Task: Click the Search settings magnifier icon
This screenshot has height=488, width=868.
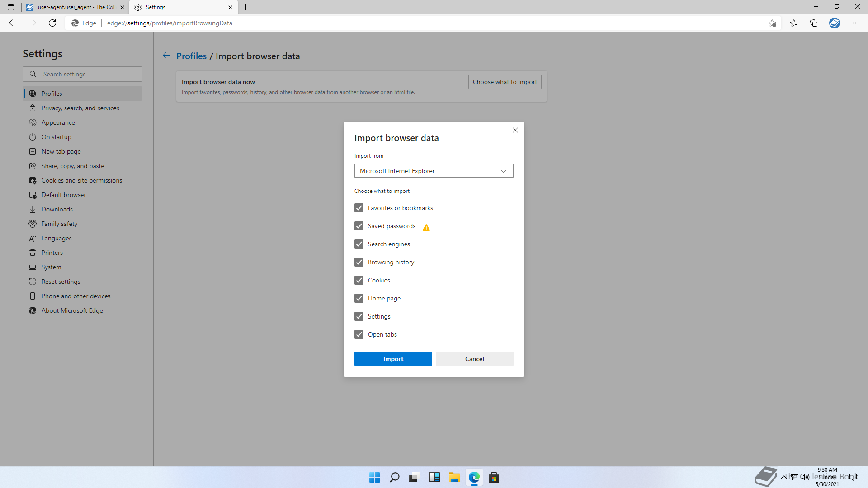Action: pyautogui.click(x=33, y=74)
